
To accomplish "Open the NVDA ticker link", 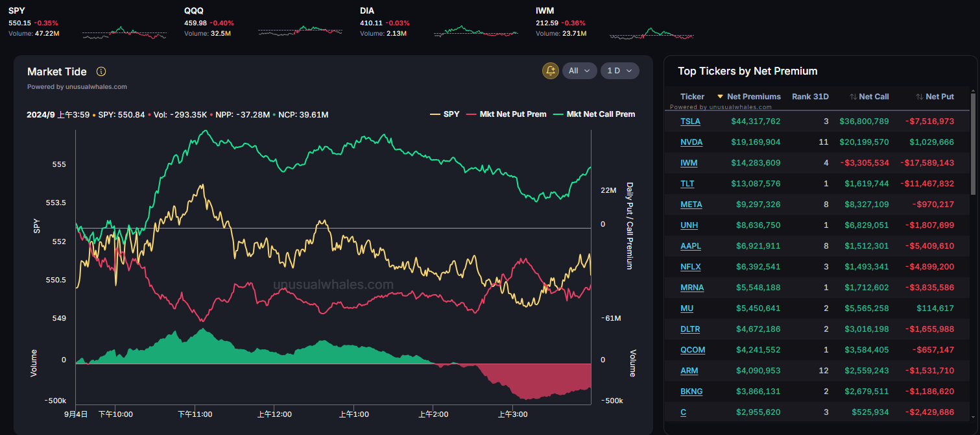I will 691,142.
